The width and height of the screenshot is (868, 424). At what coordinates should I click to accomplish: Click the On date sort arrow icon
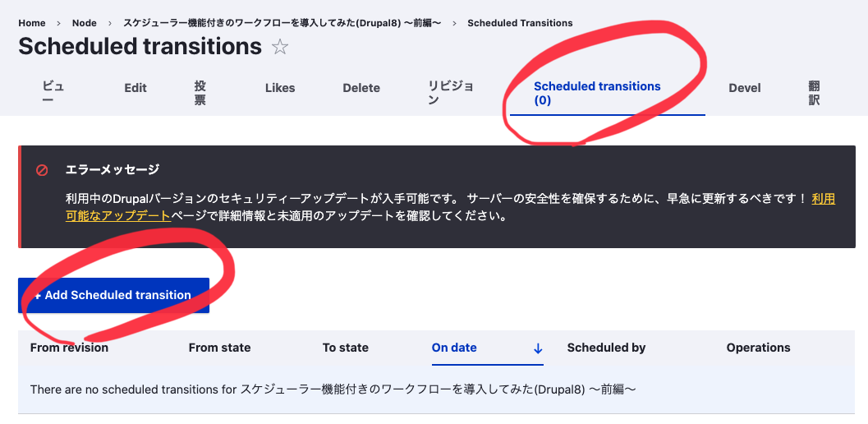coord(538,348)
